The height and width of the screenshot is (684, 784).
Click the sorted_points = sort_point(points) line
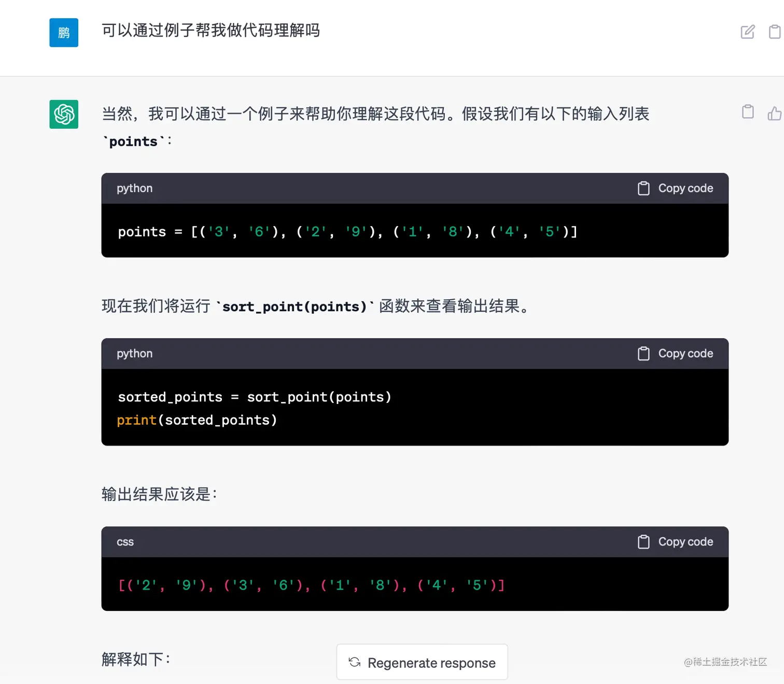point(255,397)
